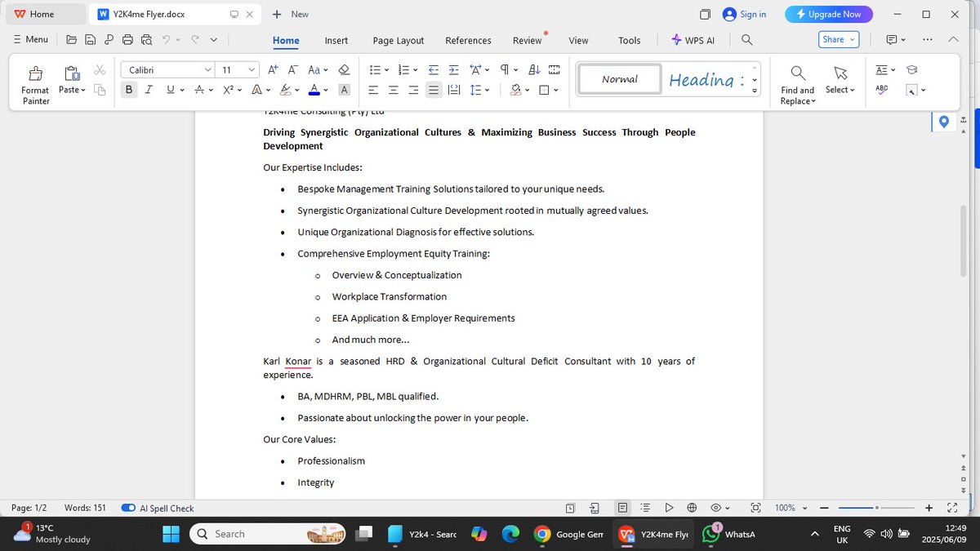This screenshot has height=551, width=980.
Task: Toggle justified text alignment
Action: click(434, 90)
